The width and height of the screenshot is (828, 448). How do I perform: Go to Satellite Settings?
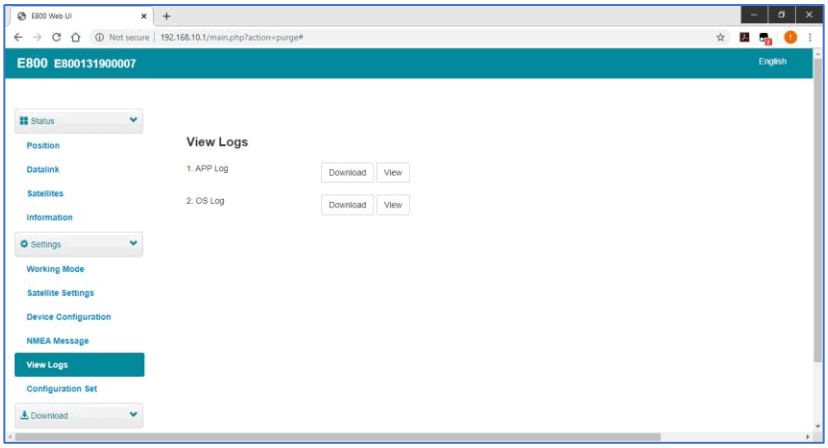60,293
